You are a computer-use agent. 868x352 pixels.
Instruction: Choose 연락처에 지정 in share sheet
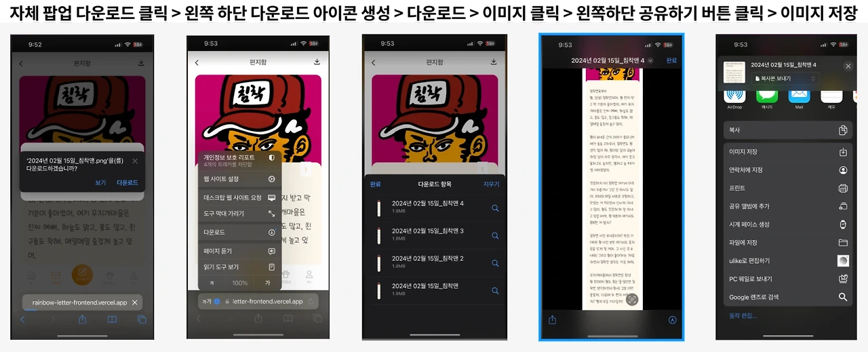[788, 170]
